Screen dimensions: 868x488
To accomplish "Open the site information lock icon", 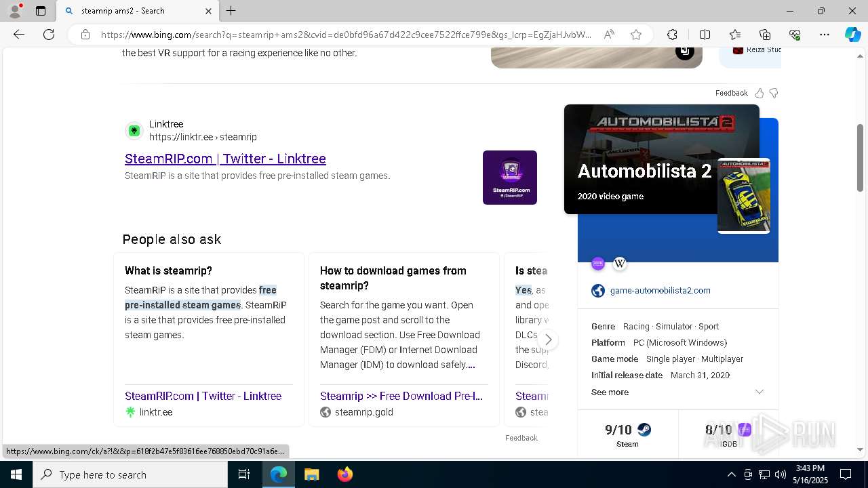I will (x=85, y=35).
